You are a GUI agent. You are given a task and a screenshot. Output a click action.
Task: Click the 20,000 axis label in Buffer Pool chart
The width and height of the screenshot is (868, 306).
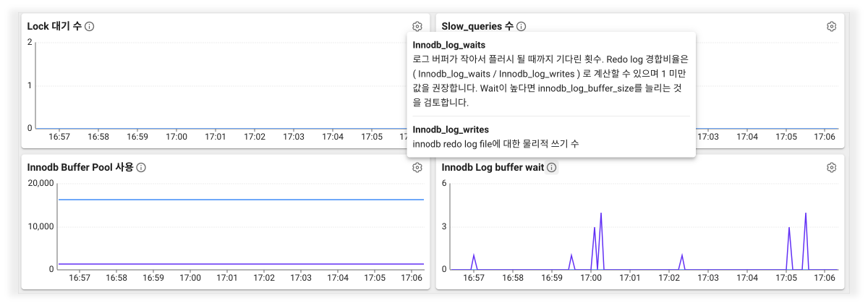tap(41, 184)
